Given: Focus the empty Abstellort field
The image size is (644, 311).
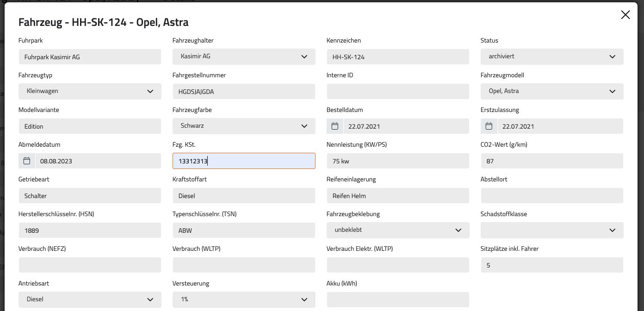Looking at the screenshot, I should 552,196.
